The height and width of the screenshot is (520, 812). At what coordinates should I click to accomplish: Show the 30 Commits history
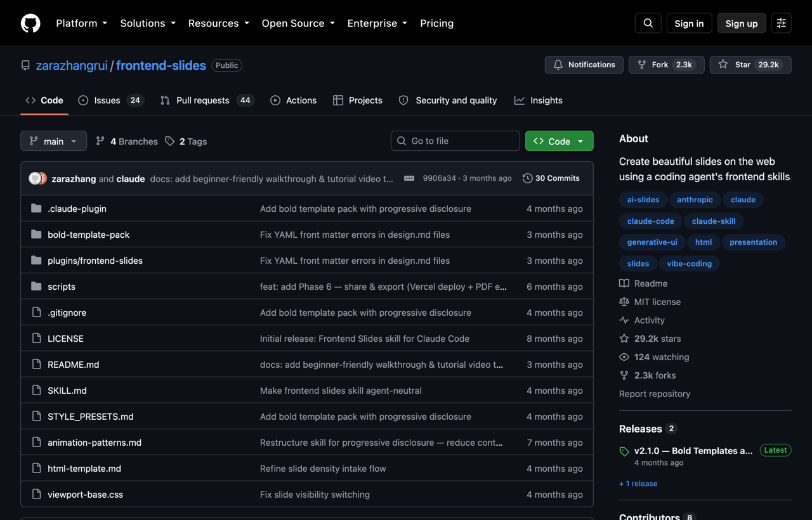click(x=551, y=178)
